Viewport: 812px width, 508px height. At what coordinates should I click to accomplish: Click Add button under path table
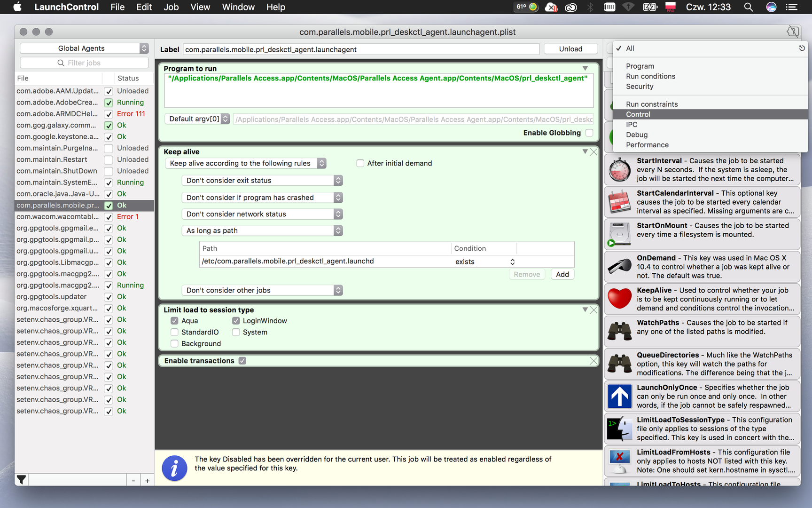[562, 274]
